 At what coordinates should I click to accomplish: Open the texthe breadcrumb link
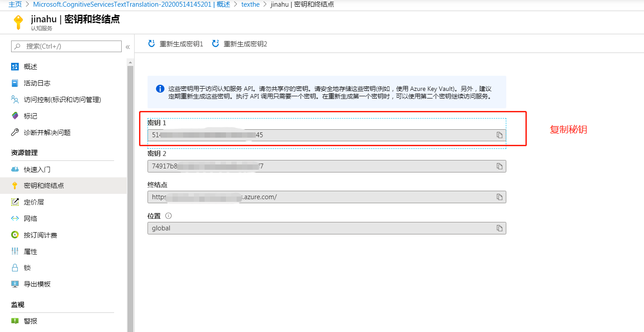[x=250, y=4]
